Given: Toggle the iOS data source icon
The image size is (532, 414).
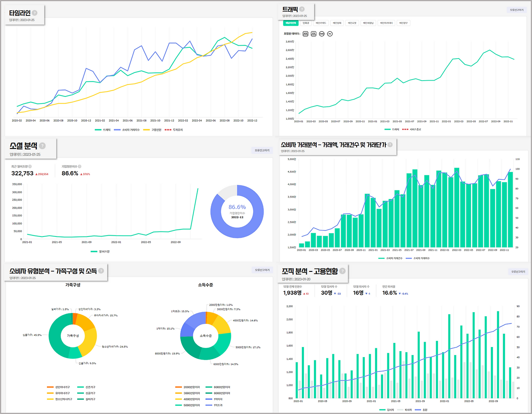Looking at the screenshot, I should pyautogui.click(x=313, y=34).
